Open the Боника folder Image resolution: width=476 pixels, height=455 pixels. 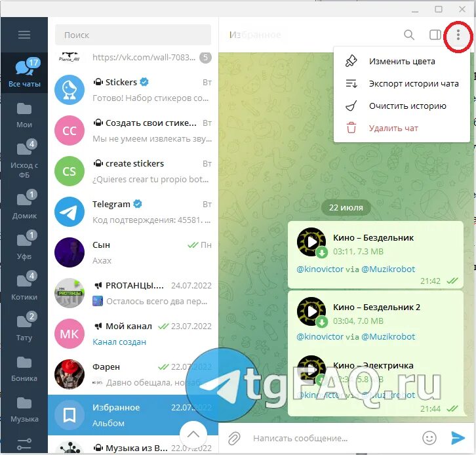click(x=24, y=369)
